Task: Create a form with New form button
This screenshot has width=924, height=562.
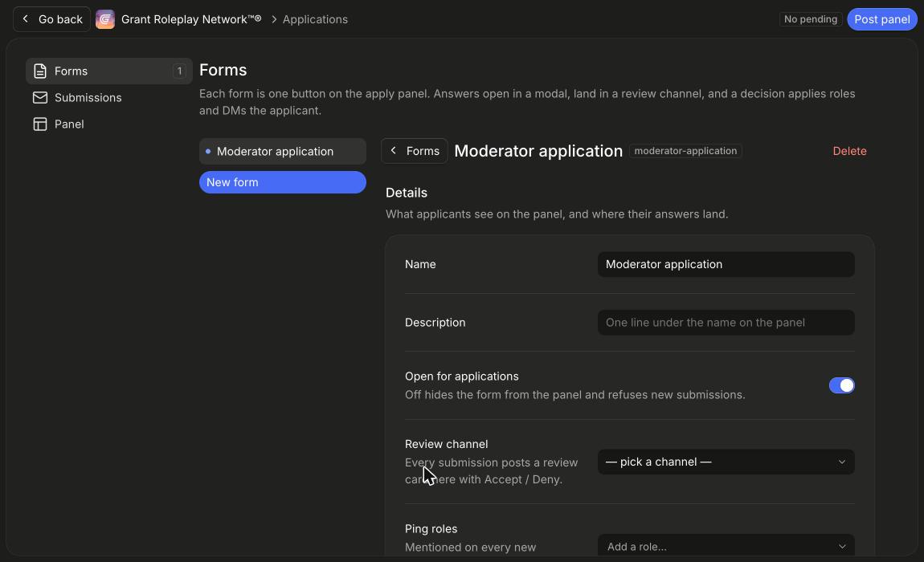Action: pyautogui.click(x=282, y=182)
